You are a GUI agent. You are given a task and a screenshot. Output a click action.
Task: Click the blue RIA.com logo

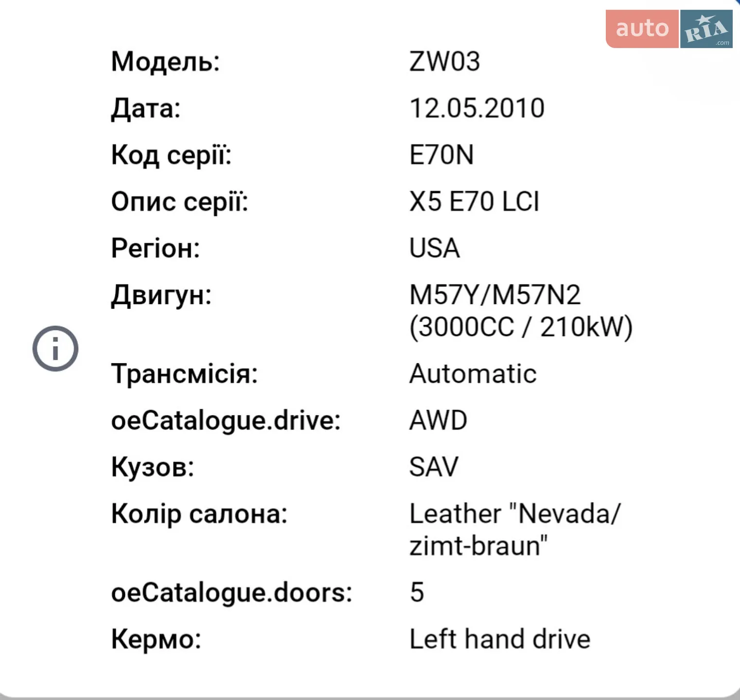tap(706, 29)
